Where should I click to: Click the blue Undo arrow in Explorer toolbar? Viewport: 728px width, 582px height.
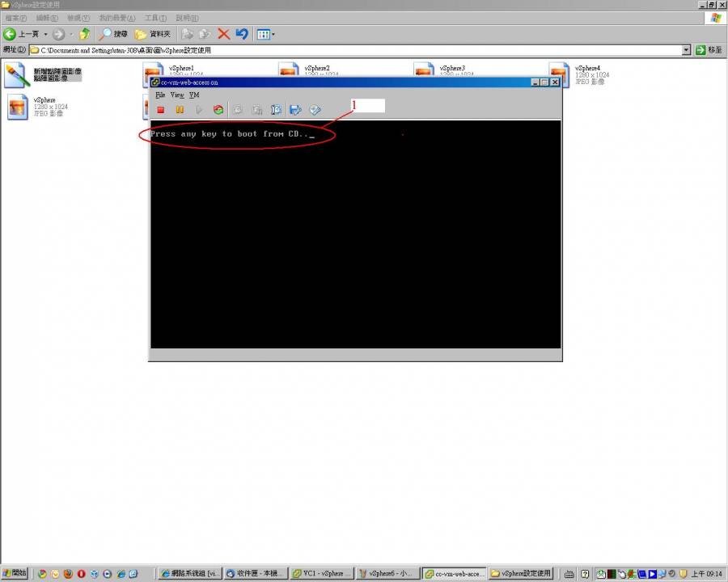coord(242,34)
